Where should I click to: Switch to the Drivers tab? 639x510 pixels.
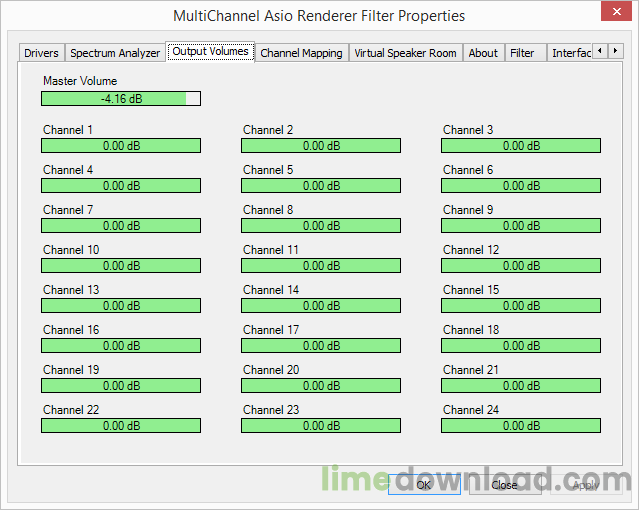click(42, 53)
